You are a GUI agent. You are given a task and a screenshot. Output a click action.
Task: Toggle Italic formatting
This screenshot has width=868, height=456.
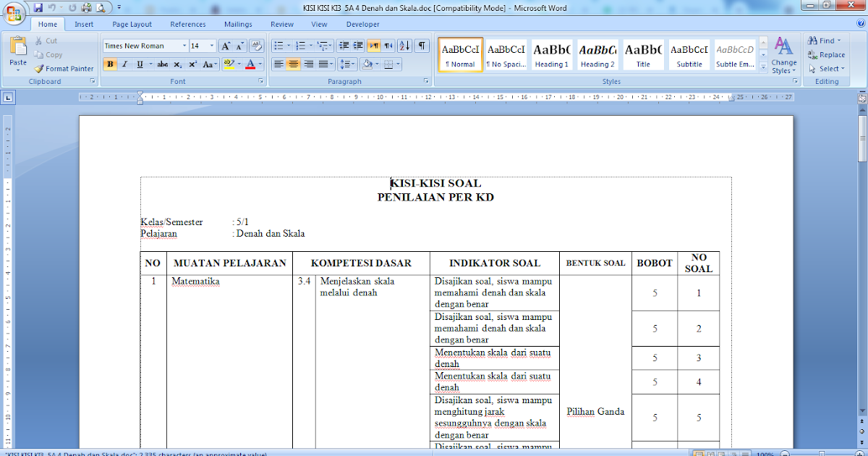[124, 64]
